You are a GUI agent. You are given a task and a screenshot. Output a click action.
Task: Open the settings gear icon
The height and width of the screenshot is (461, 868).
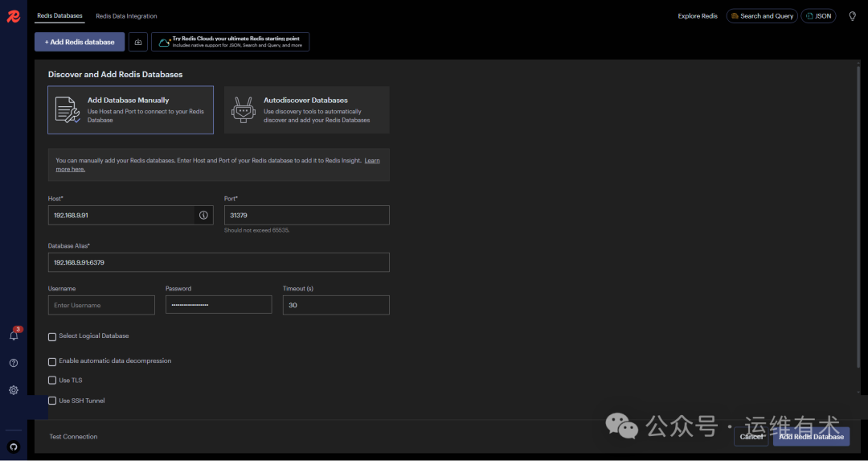pos(14,390)
